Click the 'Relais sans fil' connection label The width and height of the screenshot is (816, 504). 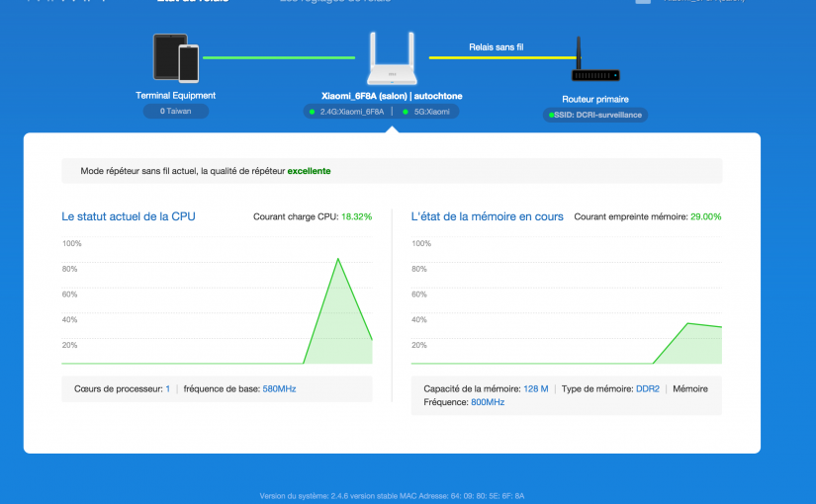pos(496,47)
